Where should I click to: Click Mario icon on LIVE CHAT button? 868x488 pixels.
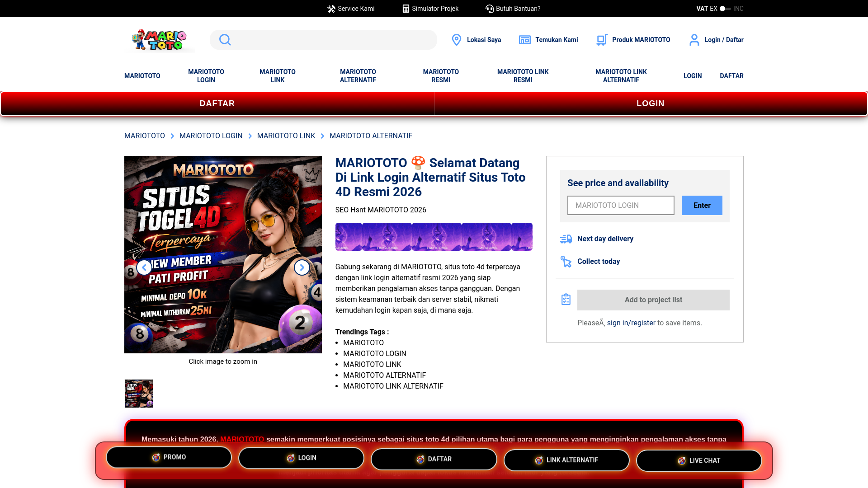(682, 461)
